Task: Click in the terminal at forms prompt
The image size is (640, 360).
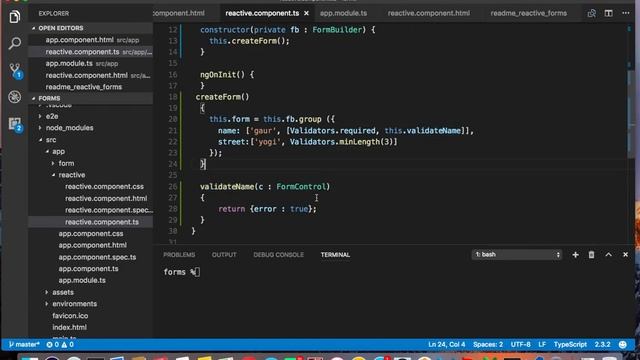Action: pyautogui.click(x=182, y=272)
